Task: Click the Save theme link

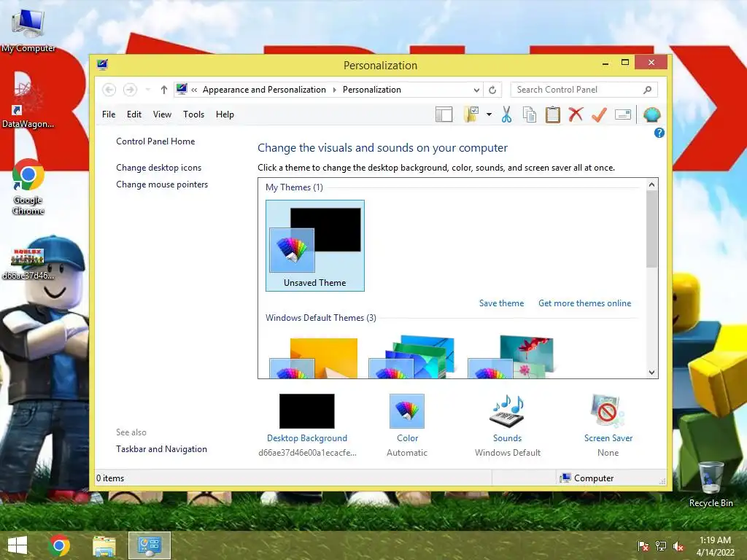Action: click(x=501, y=303)
